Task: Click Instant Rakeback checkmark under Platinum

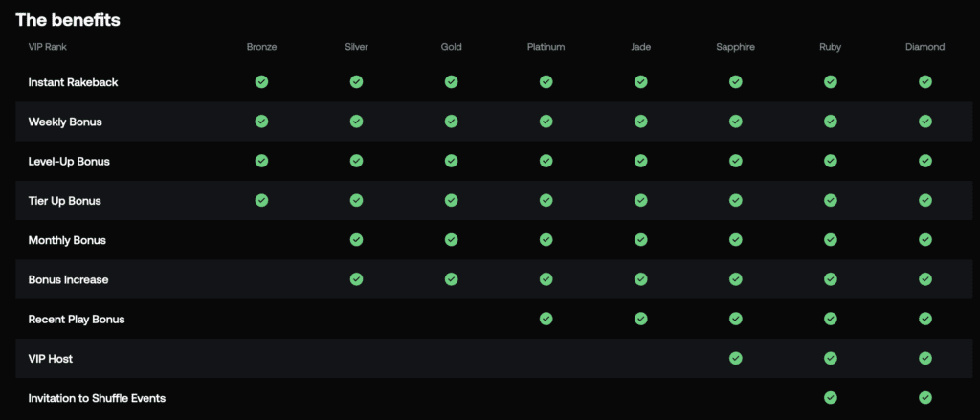Action: (546, 82)
